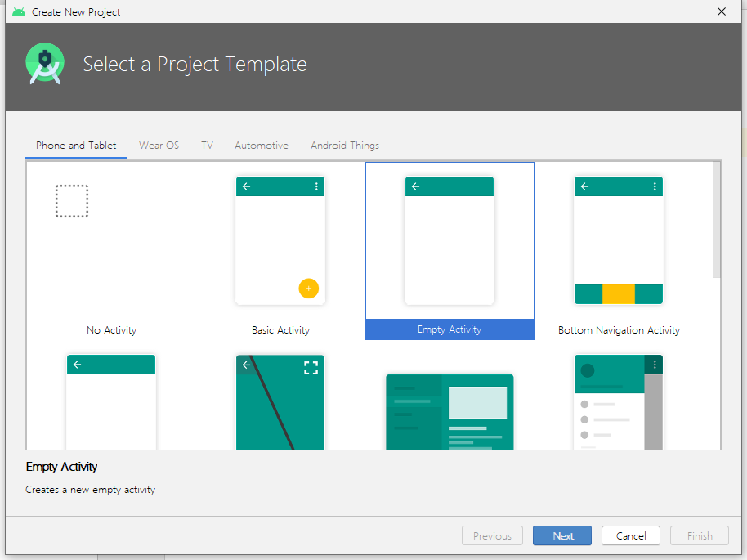Image resolution: width=747 pixels, height=560 pixels.
Task: Switch to the TV tab
Action: pyautogui.click(x=208, y=146)
